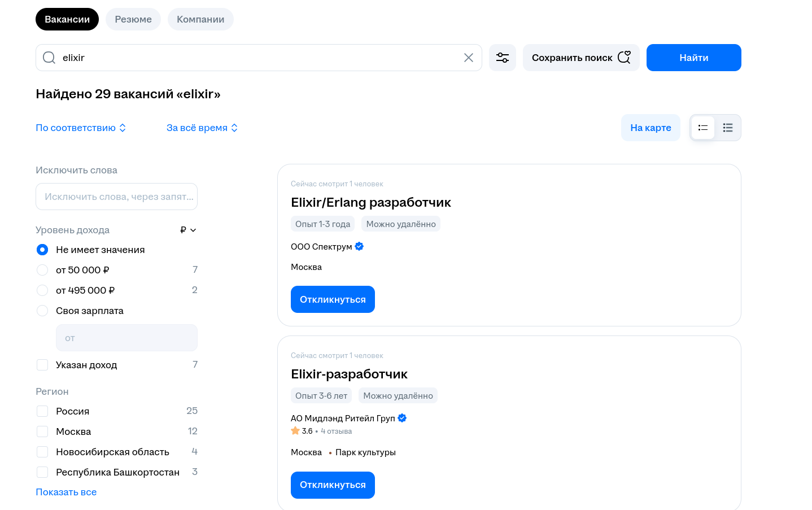
Task: Open the search filters settings icon
Action: click(502, 58)
